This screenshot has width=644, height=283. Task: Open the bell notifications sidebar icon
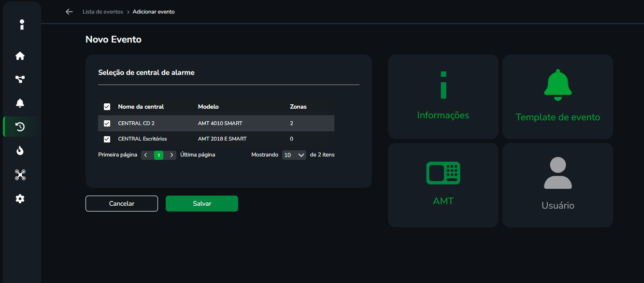click(20, 103)
